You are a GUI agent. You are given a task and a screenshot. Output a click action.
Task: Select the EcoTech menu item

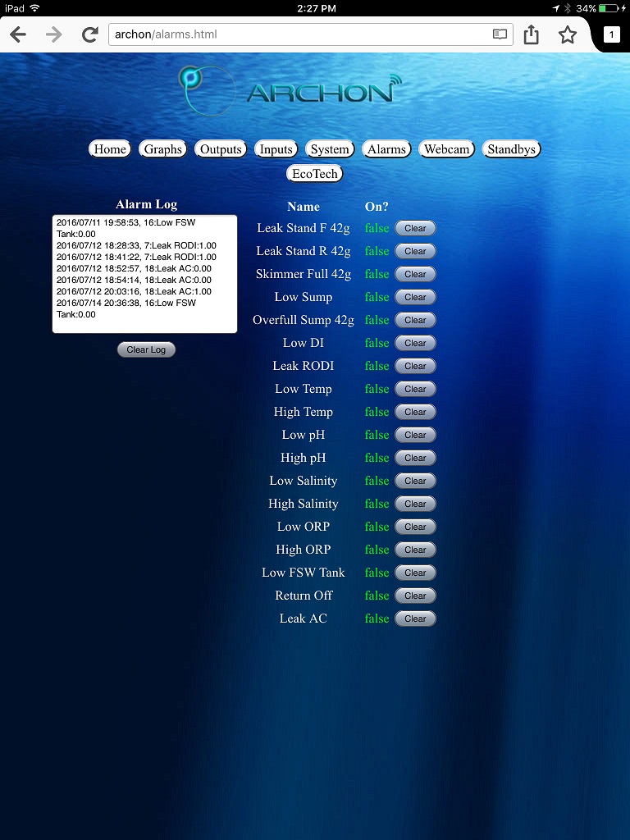(x=315, y=174)
